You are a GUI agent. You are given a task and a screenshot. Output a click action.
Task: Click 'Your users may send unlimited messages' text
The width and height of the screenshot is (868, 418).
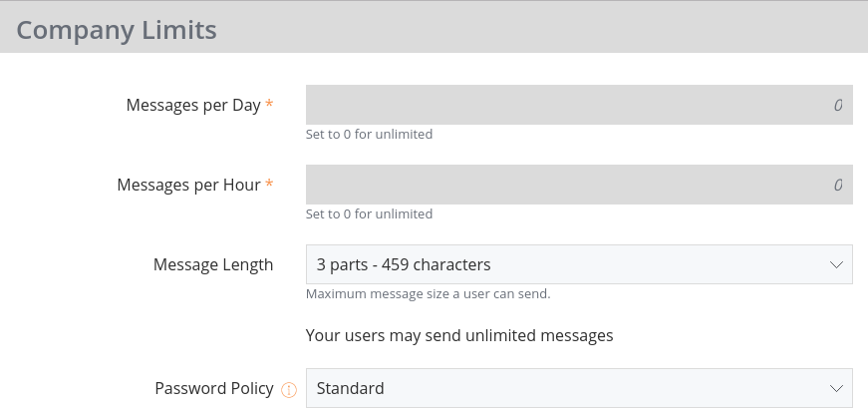pyautogui.click(x=459, y=335)
